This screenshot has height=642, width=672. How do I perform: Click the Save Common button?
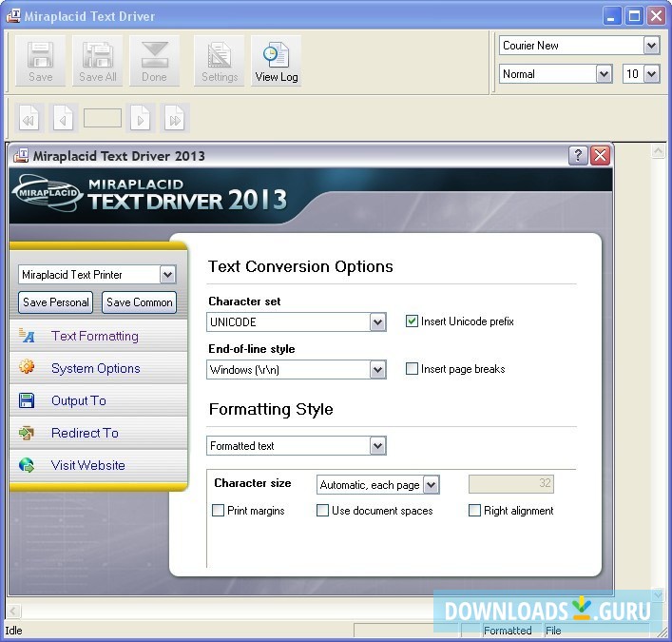click(140, 302)
